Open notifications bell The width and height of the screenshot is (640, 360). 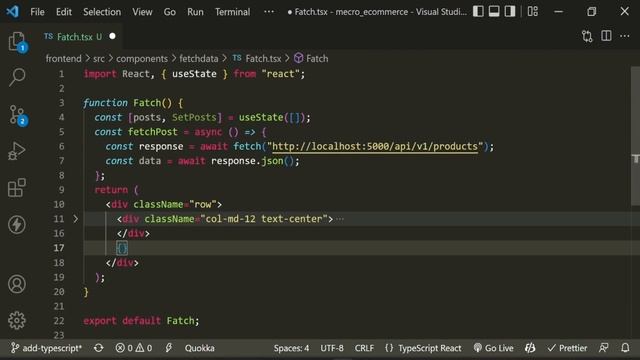tap(625, 348)
